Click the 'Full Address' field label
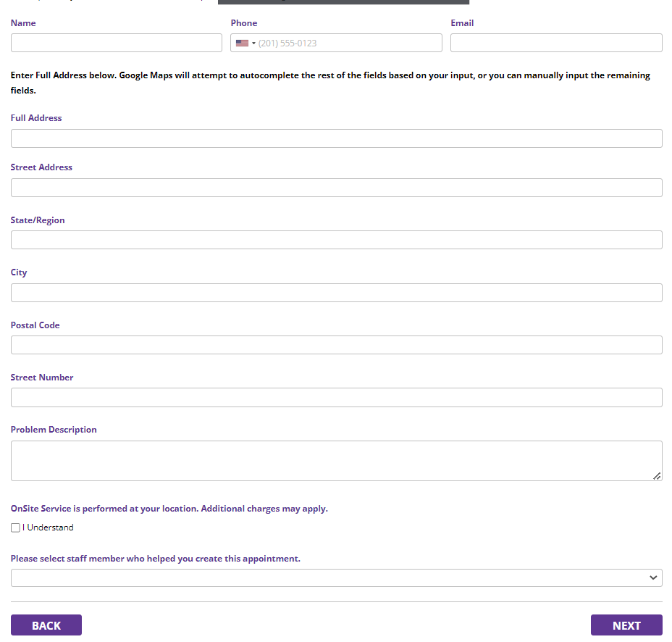The height and width of the screenshot is (642, 672). click(36, 118)
